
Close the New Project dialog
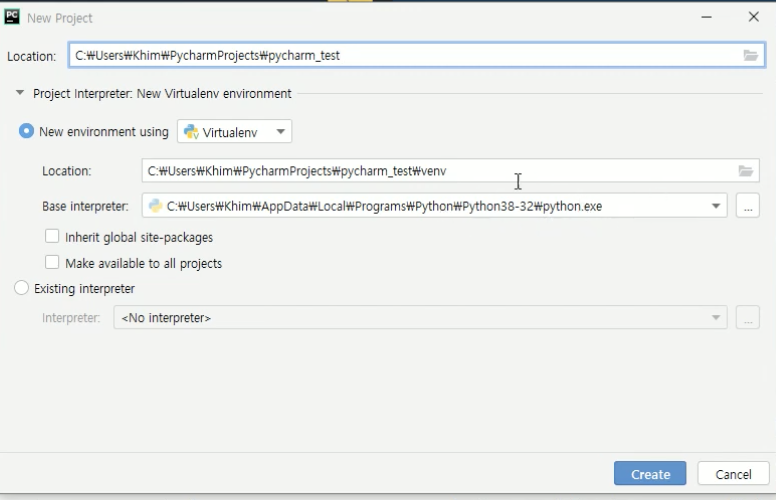(753, 17)
